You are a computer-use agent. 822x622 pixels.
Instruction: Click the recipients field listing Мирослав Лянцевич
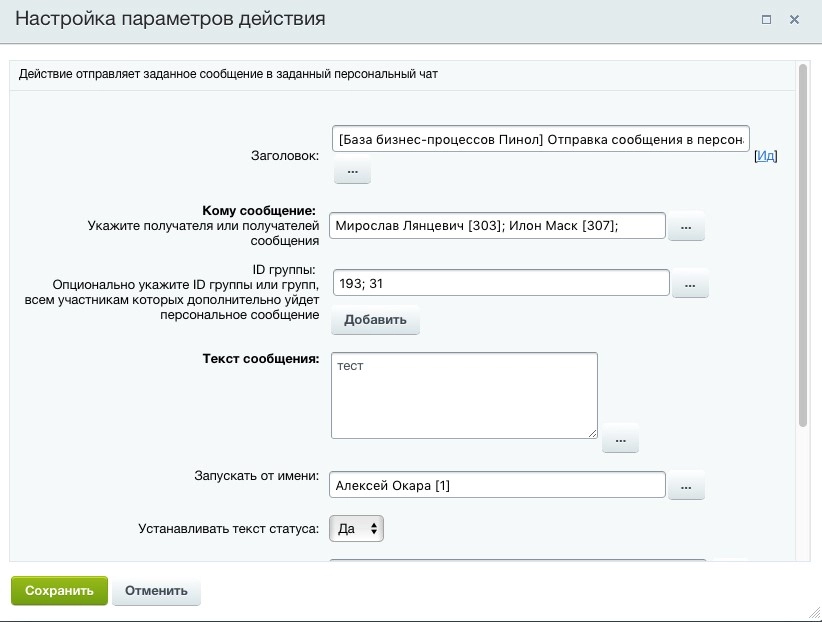click(x=500, y=226)
